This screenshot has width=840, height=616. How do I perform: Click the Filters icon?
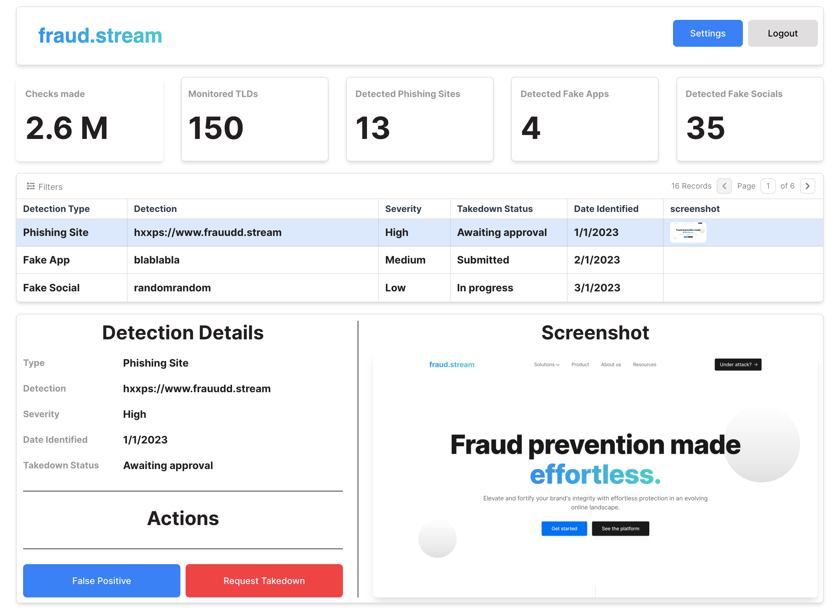point(30,186)
